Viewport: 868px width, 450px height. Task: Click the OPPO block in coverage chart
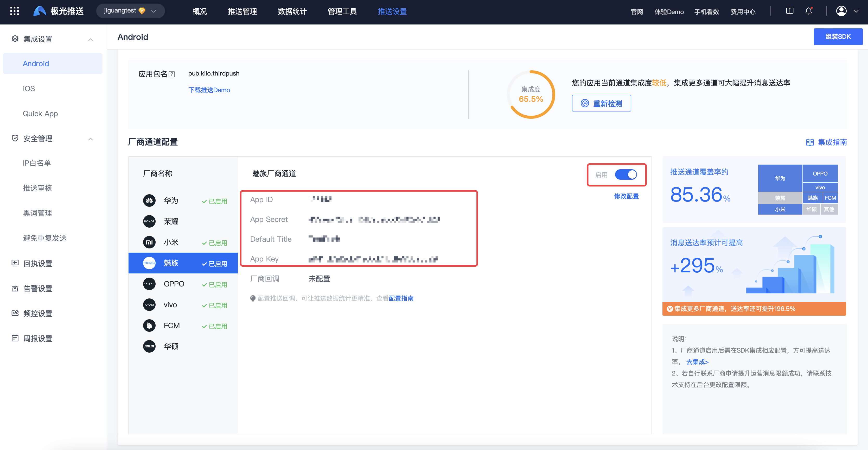(820, 173)
